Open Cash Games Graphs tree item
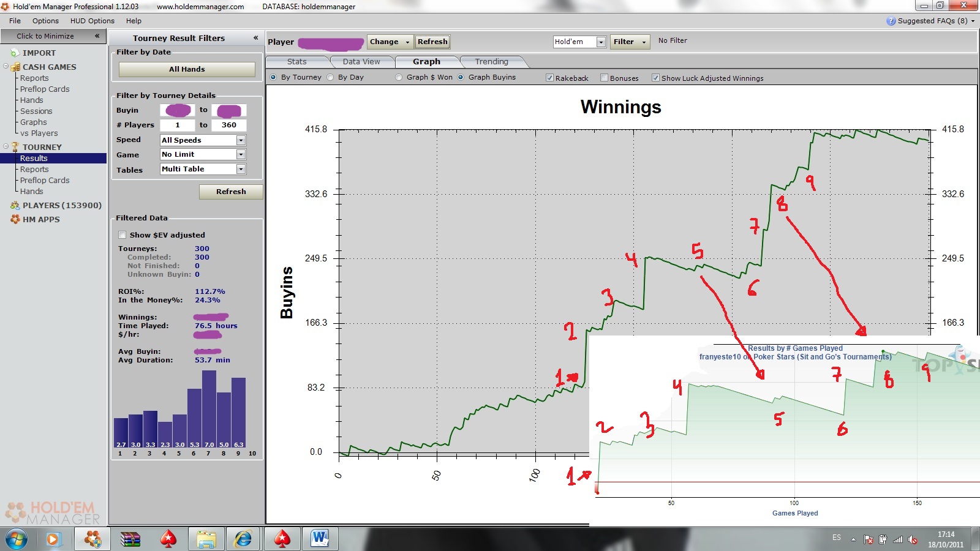980x551 pixels. [33, 122]
